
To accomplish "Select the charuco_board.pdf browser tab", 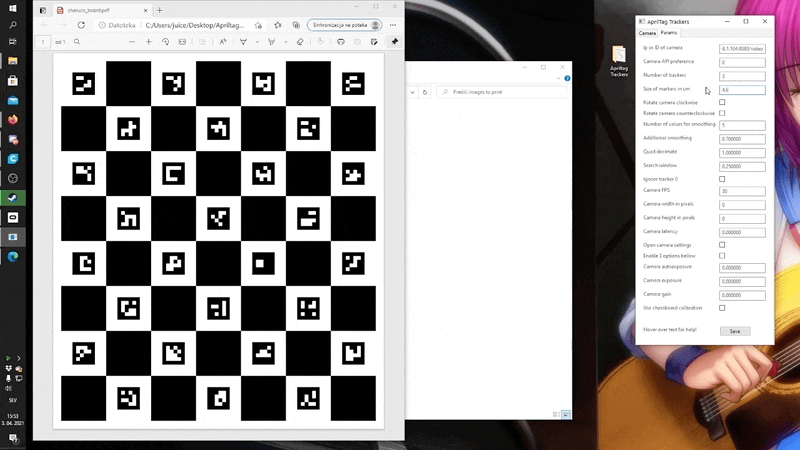I will [101, 10].
